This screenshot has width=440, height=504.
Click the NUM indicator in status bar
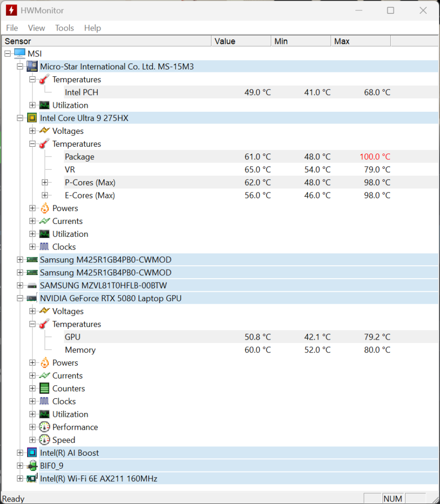pos(393,499)
